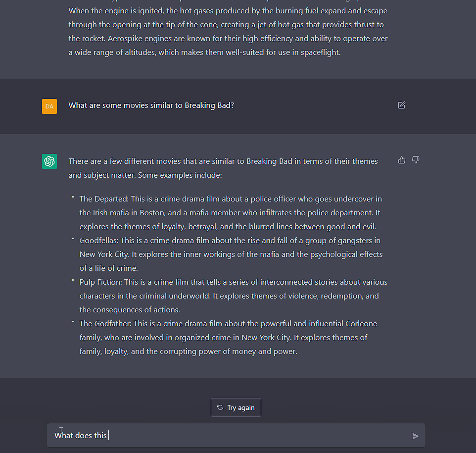Click 'The Departed' title in the list
This screenshot has height=453, width=476.
tap(103, 199)
